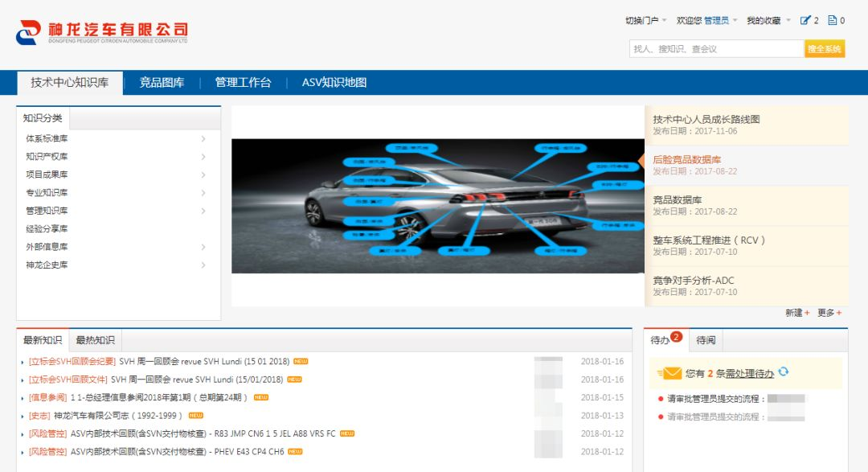Click the 更多 + link
Viewport: 868px width, 472px height.
(x=829, y=313)
